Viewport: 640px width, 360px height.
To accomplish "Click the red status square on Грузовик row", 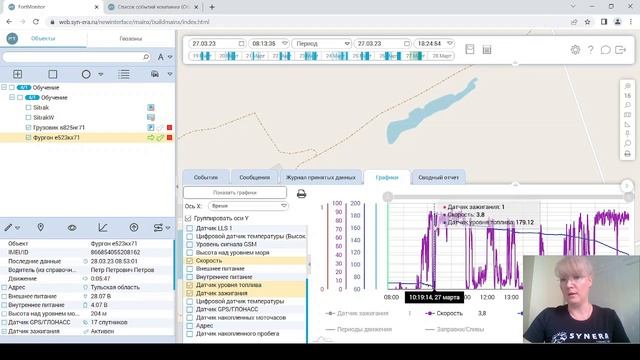I will [169, 128].
